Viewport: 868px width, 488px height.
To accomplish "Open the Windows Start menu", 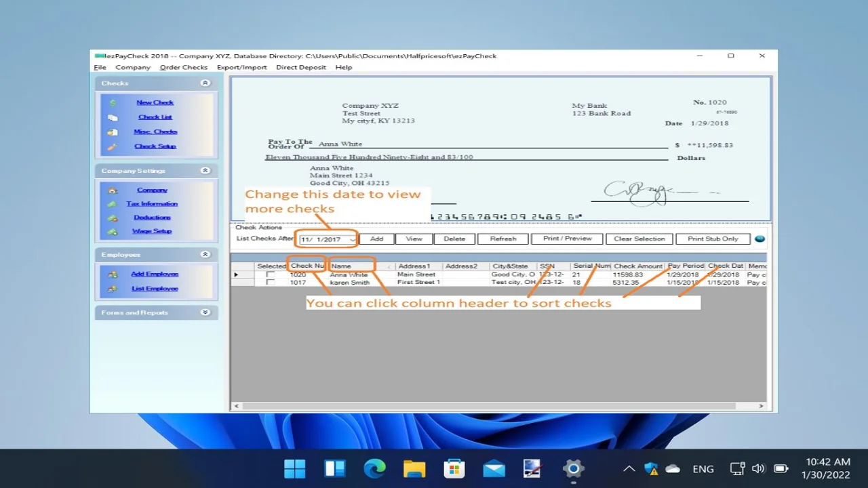I will coord(295,468).
